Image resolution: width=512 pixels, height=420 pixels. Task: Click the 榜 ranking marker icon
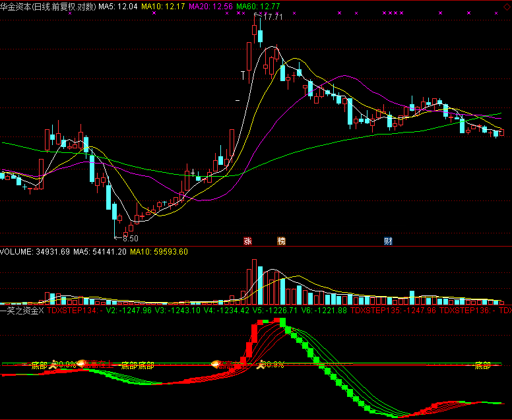pyautogui.click(x=281, y=241)
